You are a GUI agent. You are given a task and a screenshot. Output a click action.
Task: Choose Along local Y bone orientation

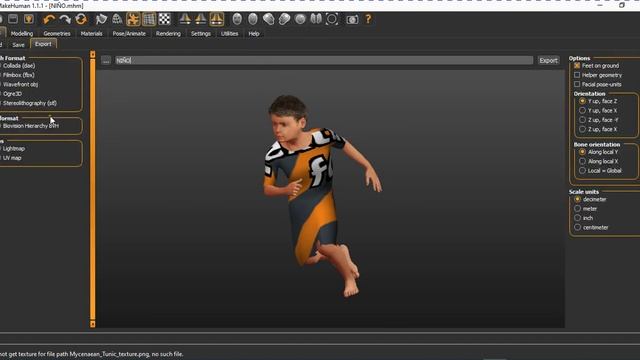pyautogui.click(x=582, y=152)
